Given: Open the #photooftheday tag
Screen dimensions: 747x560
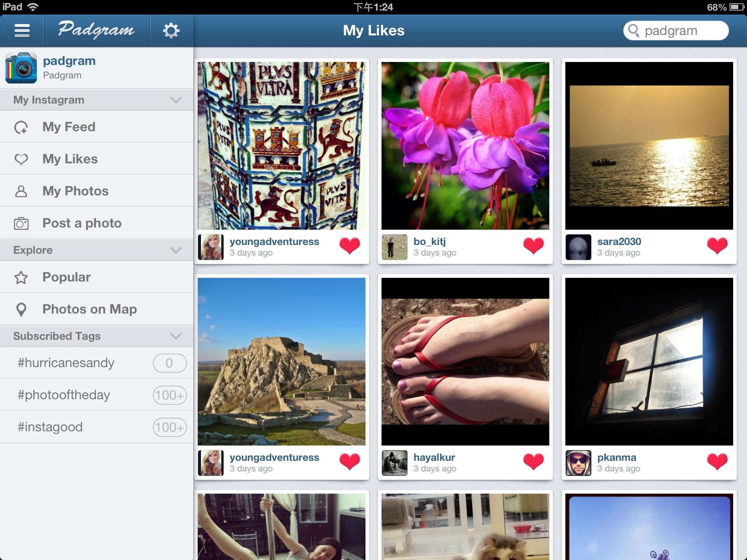Looking at the screenshot, I should coord(97,395).
